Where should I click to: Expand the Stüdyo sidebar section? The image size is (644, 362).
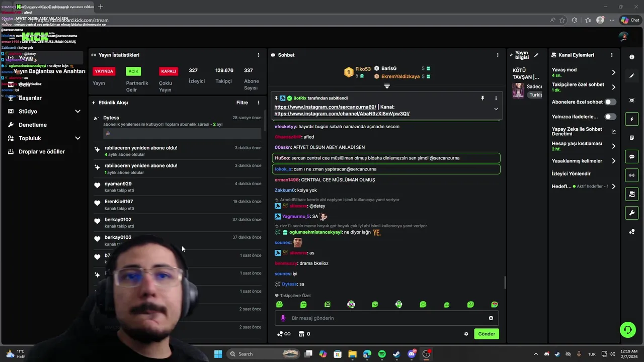[77, 111]
